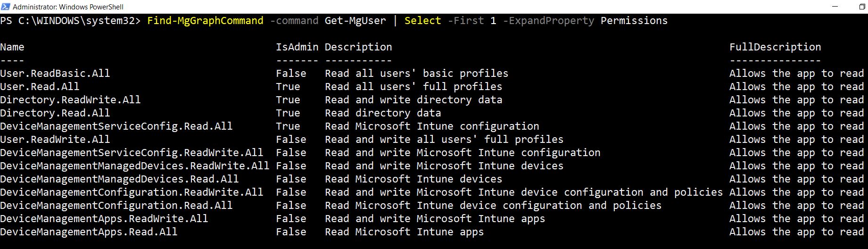Click the Get-MgUser argument in the command
The width and height of the screenshot is (868, 249).
point(355,21)
